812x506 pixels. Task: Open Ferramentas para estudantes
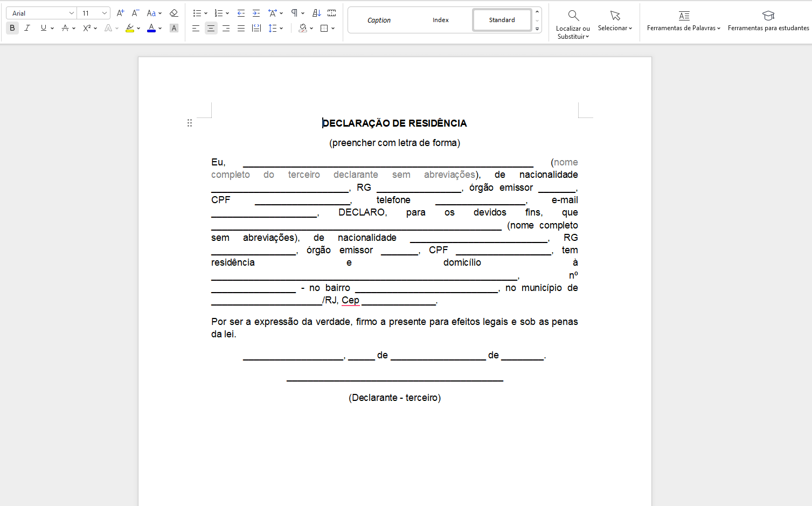coord(768,20)
